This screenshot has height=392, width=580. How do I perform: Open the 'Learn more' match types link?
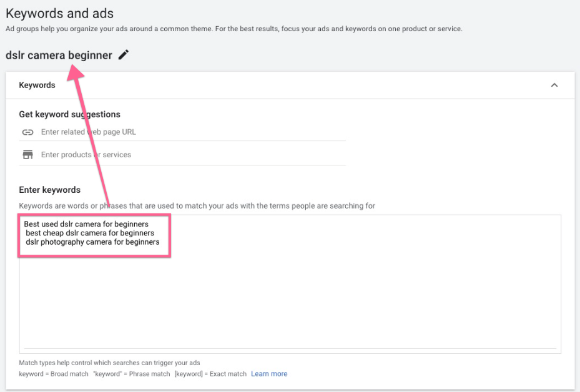[x=269, y=374]
